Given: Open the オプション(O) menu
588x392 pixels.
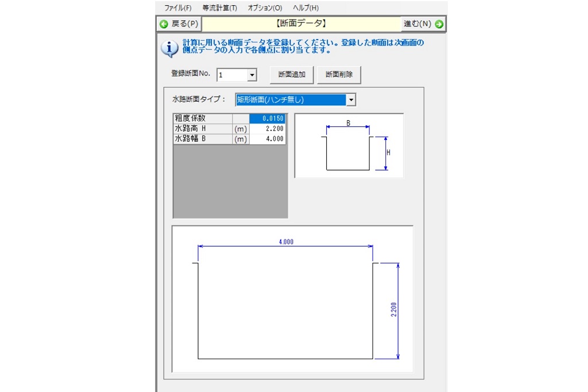Looking at the screenshot, I should pos(265,8).
